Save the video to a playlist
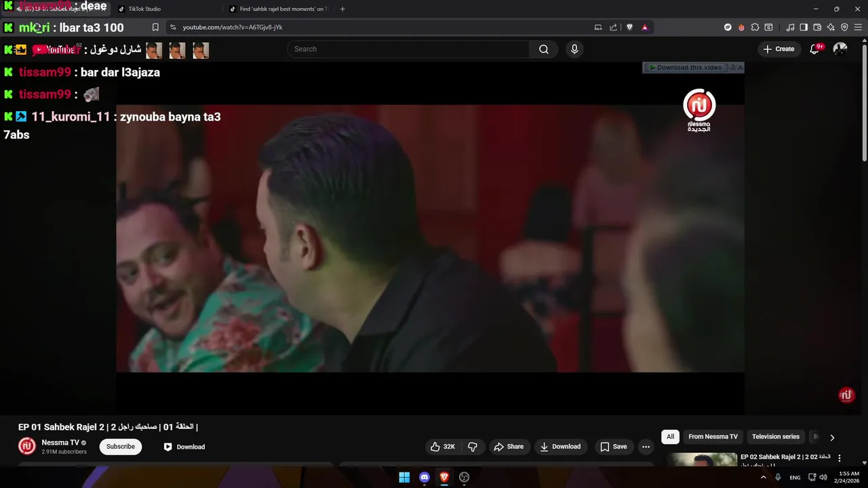Image resolution: width=868 pixels, height=488 pixels. tap(613, 447)
